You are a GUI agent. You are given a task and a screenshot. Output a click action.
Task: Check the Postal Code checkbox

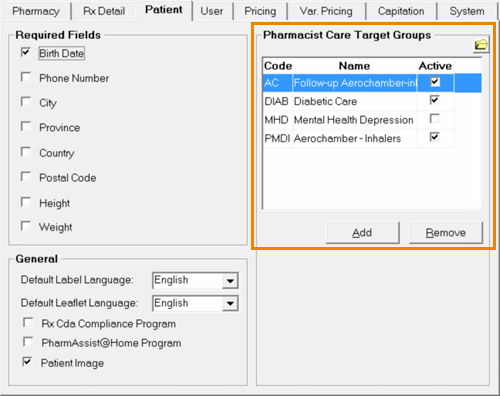pyautogui.click(x=26, y=177)
